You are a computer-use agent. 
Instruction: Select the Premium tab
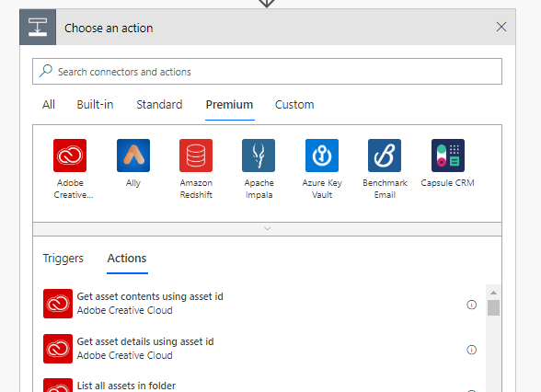[x=229, y=105]
